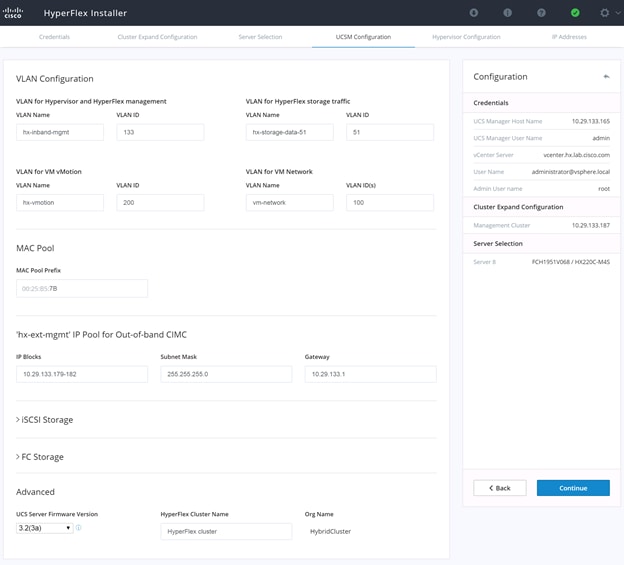Expand the arrow next to settings gear
Viewport: 624px width, 565px height.
(618, 13)
